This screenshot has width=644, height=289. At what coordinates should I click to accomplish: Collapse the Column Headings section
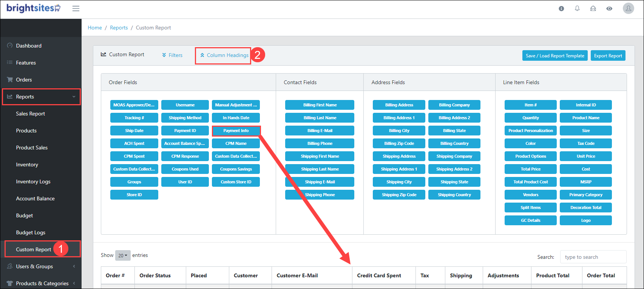pyautogui.click(x=224, y=55)
